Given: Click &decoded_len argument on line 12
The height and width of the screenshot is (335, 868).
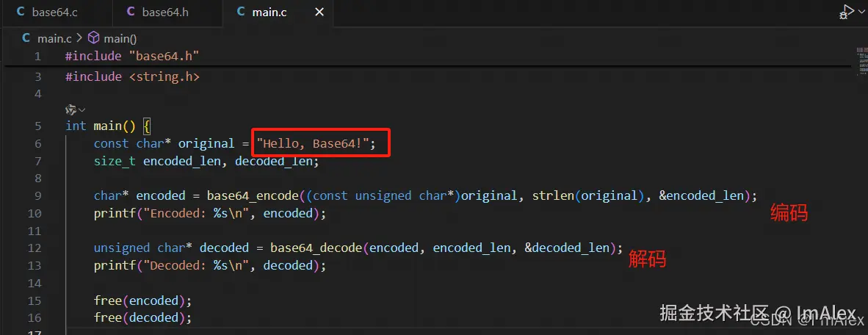Looking at the screenshot, I should point(567,248).
